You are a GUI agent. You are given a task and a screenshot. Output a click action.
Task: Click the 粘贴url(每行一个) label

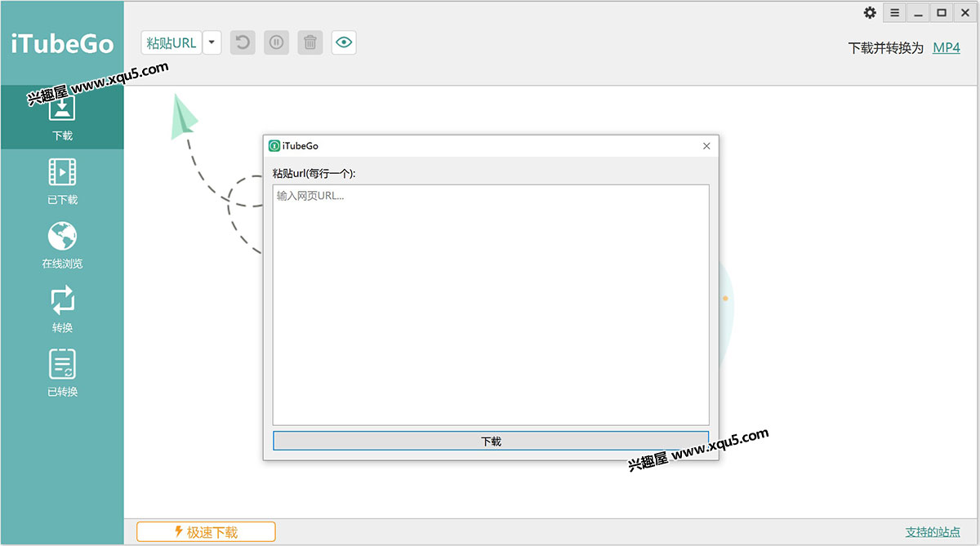tap(314, 173)
